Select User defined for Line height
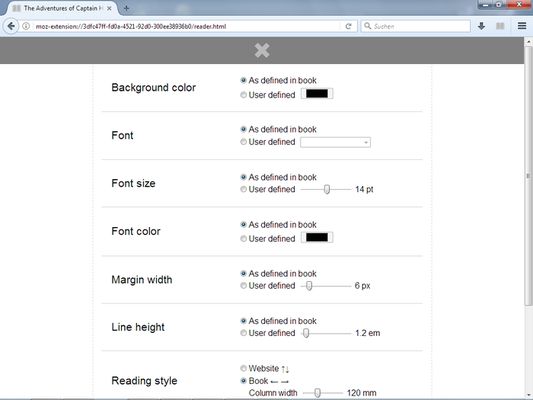 [x=243, y=333]
